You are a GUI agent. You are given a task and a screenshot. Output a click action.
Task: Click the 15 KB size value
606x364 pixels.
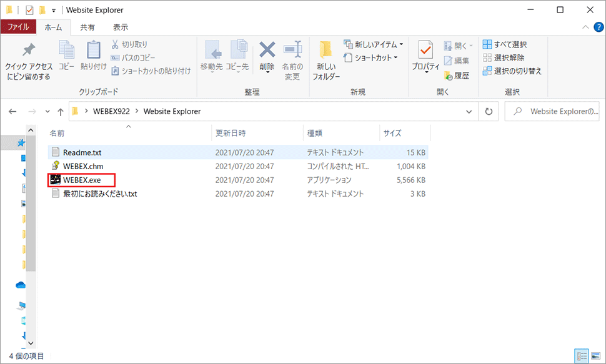[416, 152]
